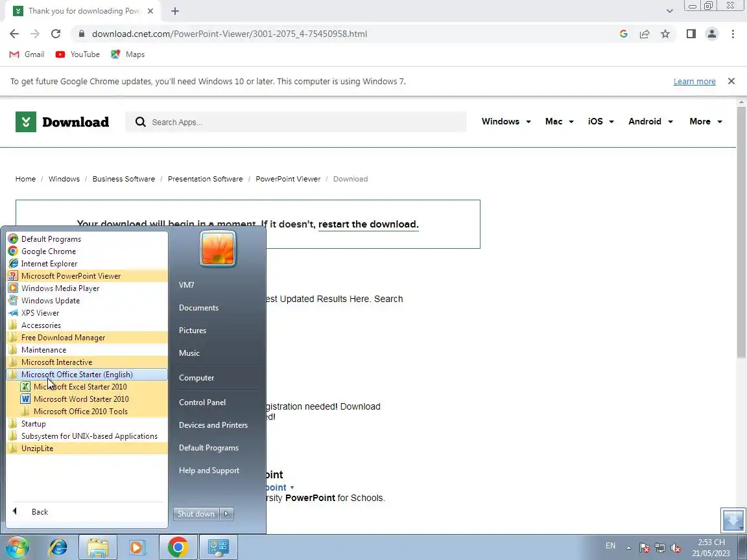Click the Chrome forward arrow
Screen dimensions: 747x560
coord(35,34)
